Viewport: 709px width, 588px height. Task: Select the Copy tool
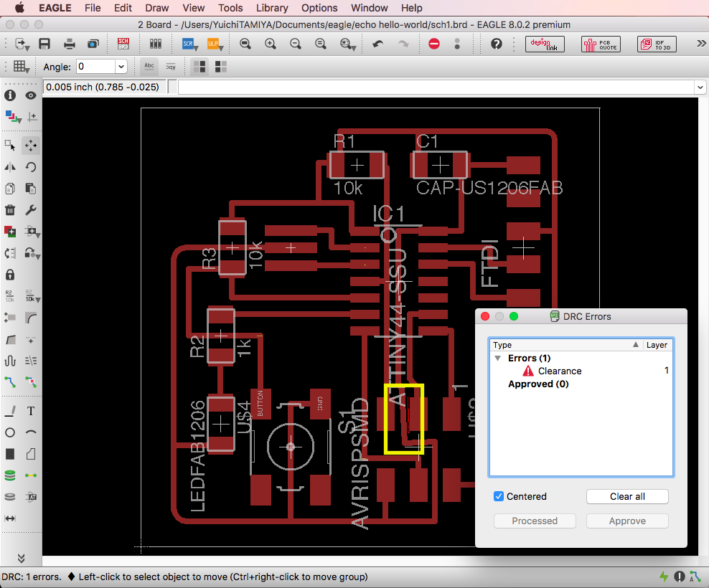pyautogui.click(x=10, y=189)
